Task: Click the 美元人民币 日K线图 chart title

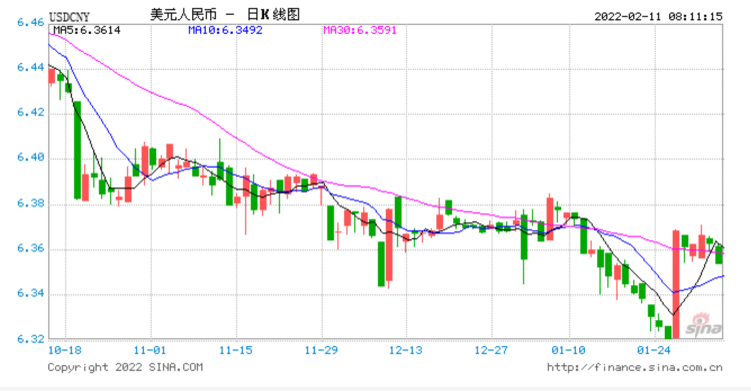Action: coord(225,15)
